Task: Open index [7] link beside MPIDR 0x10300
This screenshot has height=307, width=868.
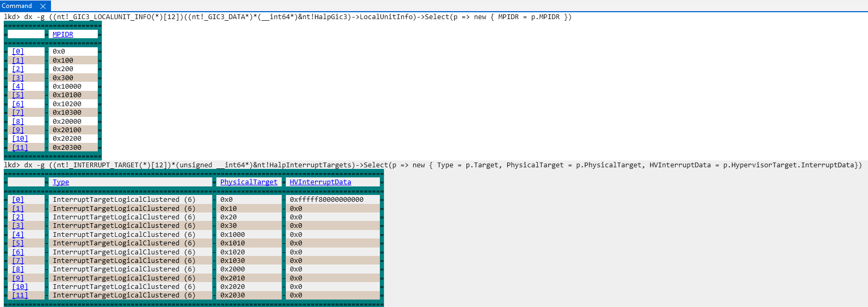Action: coord(18,113)
